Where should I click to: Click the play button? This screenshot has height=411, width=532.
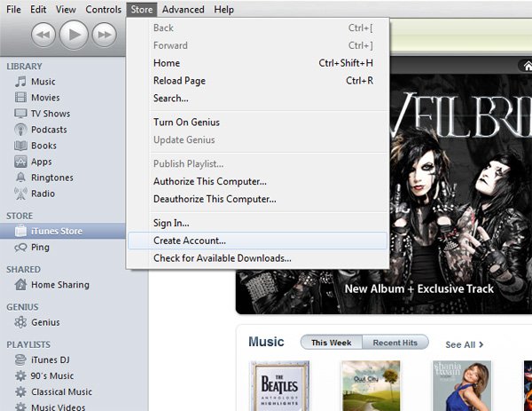74,35
